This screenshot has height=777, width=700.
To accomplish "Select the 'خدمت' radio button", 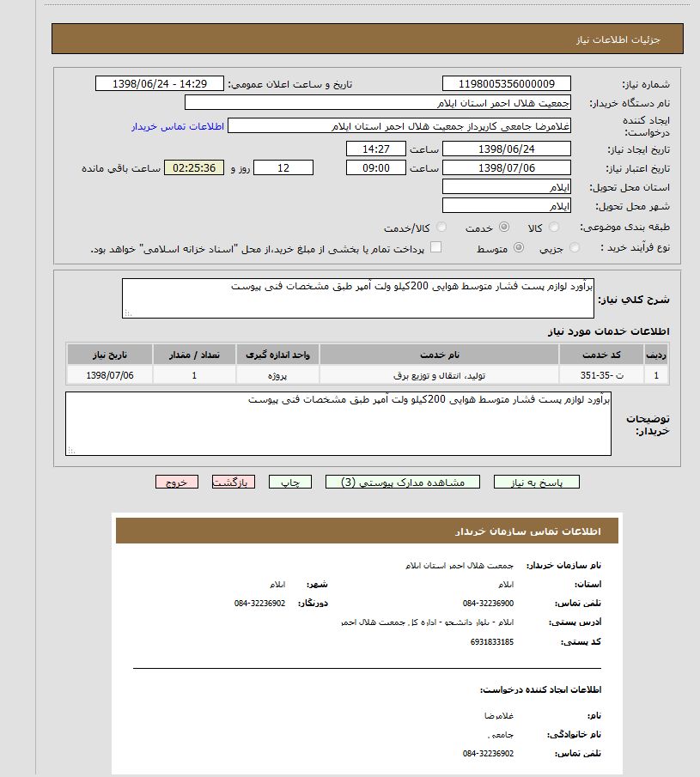I will pyautogui.click(x=503, y=228).
